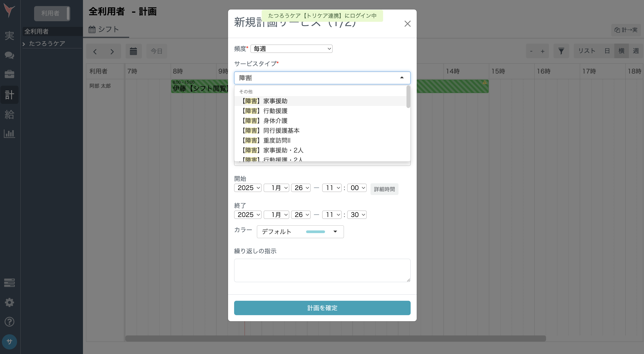Select the 実 (actuals) sidebar icon
The width and height of the screenshot is (644, 354).
point(9,35)
